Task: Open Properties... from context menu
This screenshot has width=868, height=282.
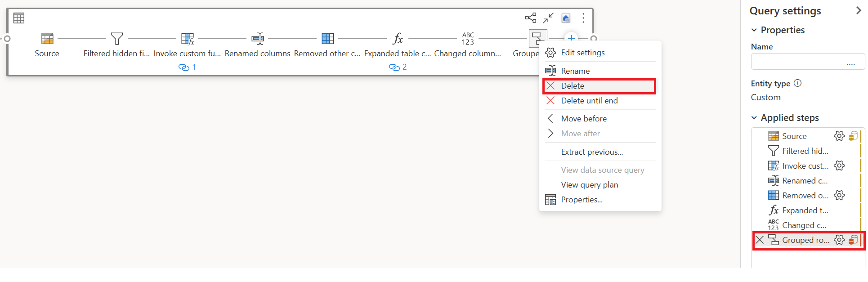Action: coord(600,200)
